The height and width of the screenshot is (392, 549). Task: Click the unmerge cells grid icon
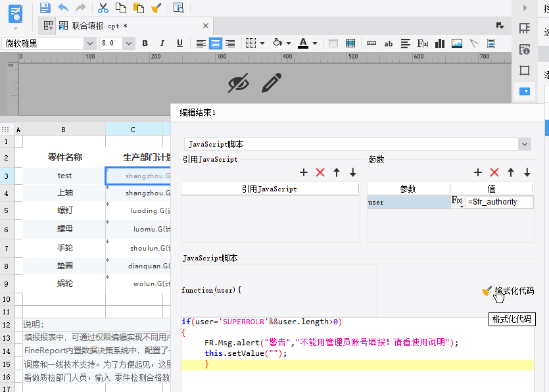(x=350, y=43)
